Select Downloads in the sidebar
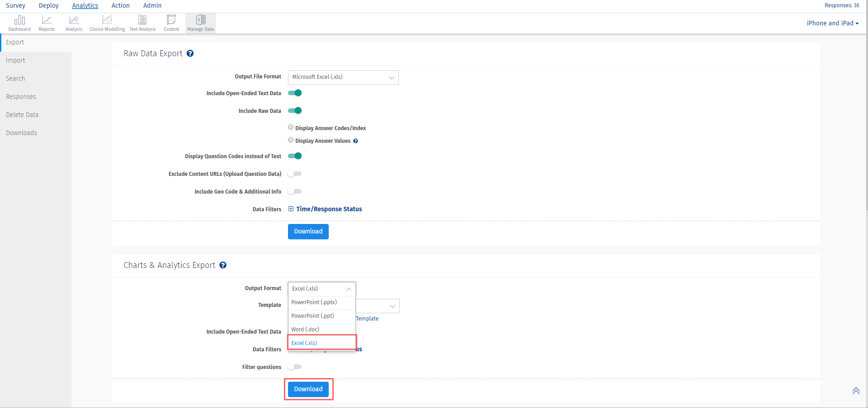 coord(36,133)
